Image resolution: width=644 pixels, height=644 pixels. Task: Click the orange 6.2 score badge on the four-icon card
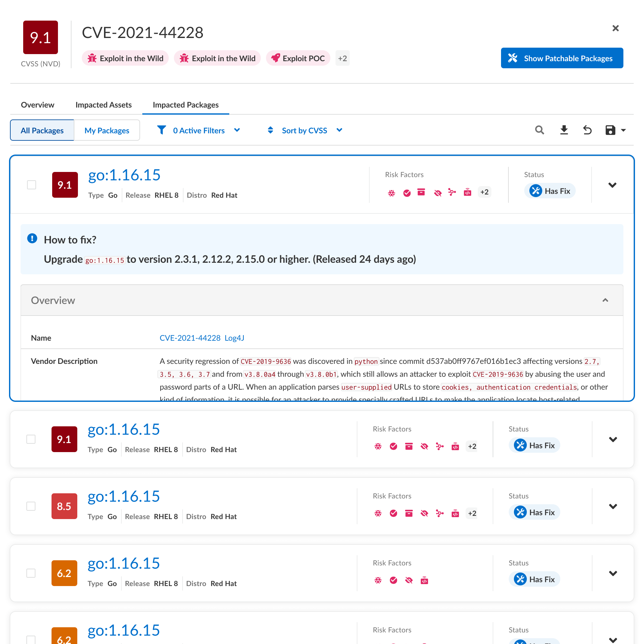(64, 573)
